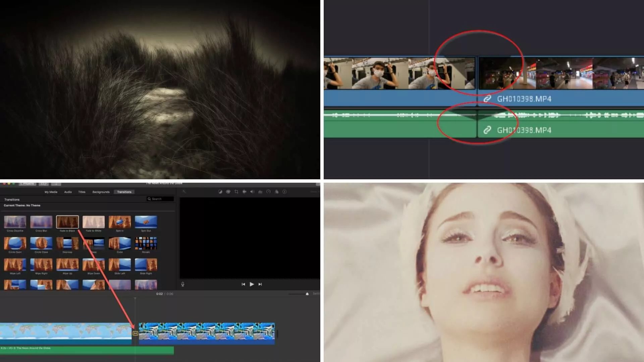Screen dimensions: 644x362
Task: Click the speed (speedometer) icon
Action: 268,192
